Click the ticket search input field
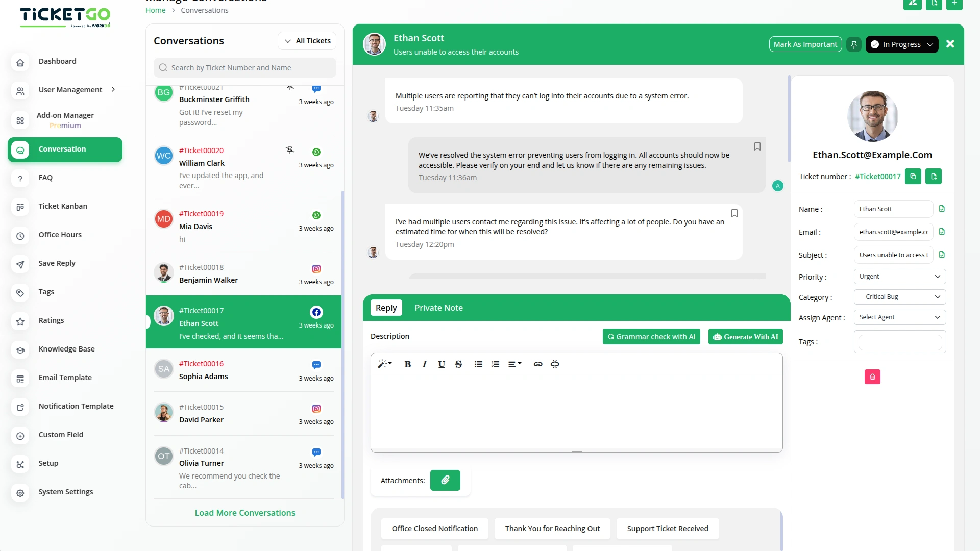Image resolution: width=980 pixels, height=551 pixels. 245,67
